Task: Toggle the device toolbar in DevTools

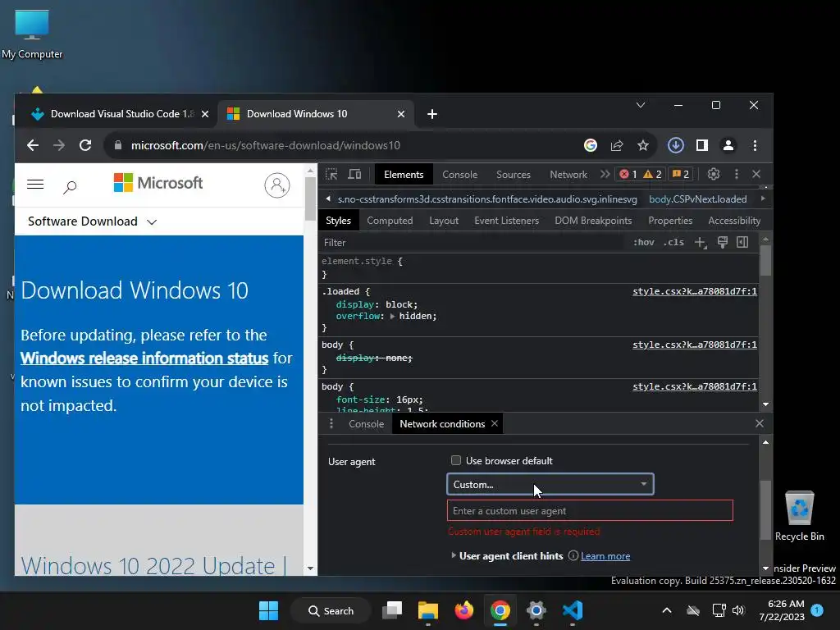Action: (354, 174)
